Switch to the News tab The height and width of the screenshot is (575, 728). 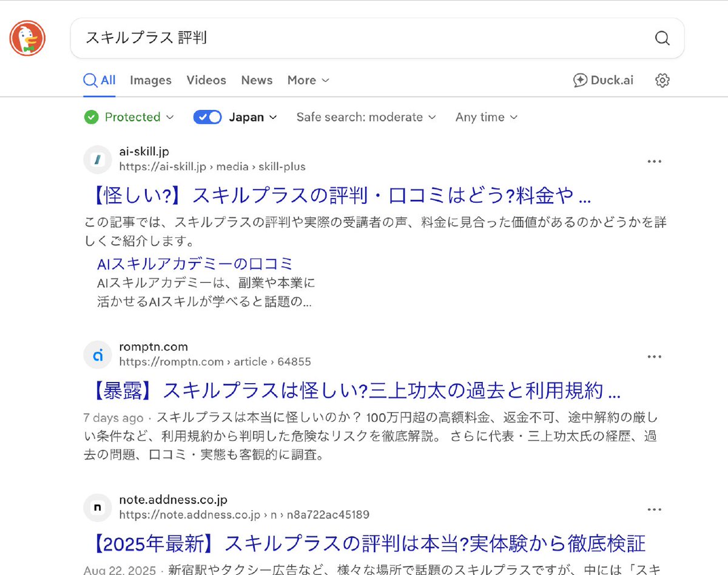coord(257,80)
